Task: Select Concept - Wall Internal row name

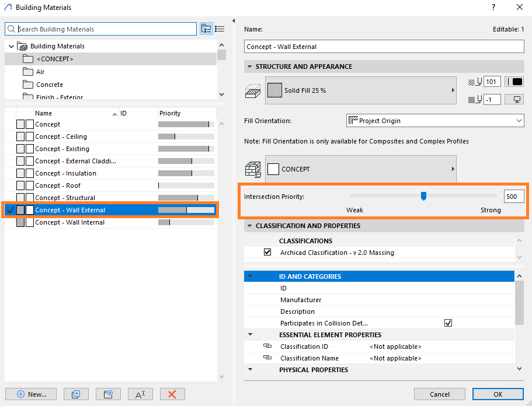Action: [x=70, y=222]
